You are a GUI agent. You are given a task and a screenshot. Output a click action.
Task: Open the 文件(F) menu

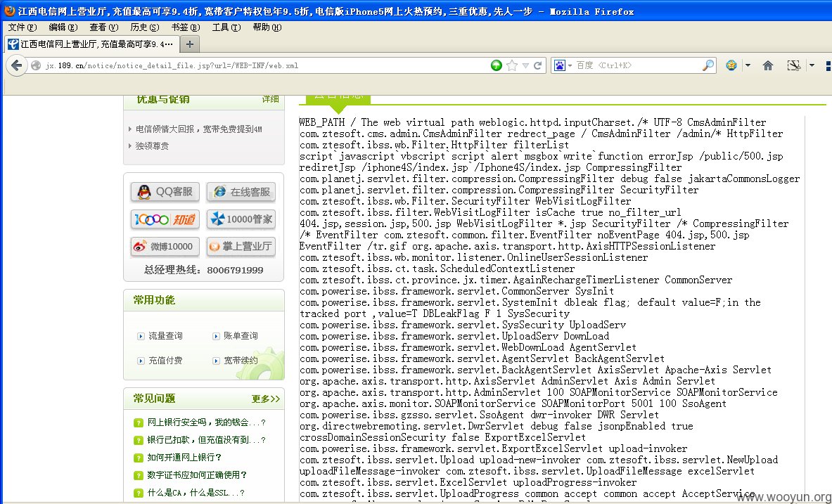[x=23, y=27]
